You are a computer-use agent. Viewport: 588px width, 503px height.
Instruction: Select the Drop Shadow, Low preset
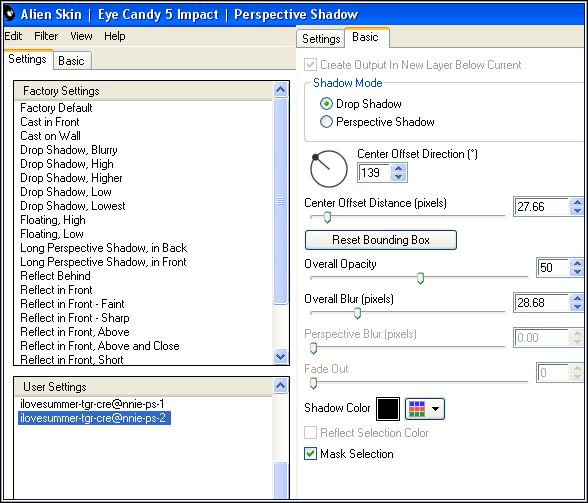tap(66, 192)
